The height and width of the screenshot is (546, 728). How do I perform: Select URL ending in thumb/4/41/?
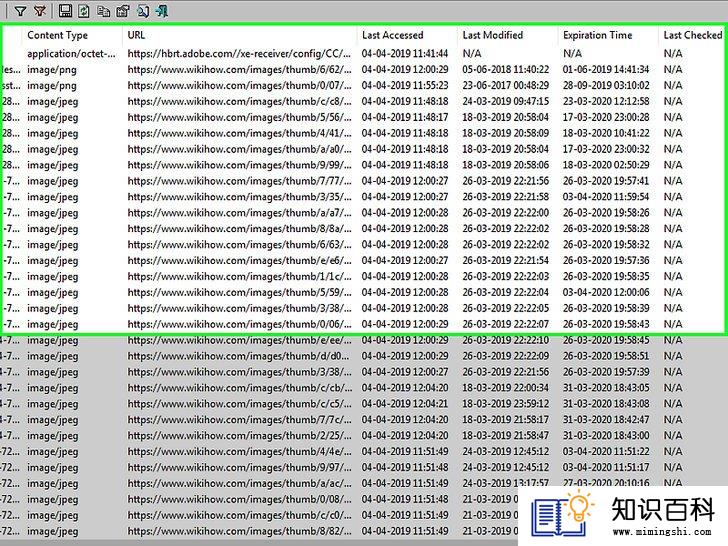[239, 133]
